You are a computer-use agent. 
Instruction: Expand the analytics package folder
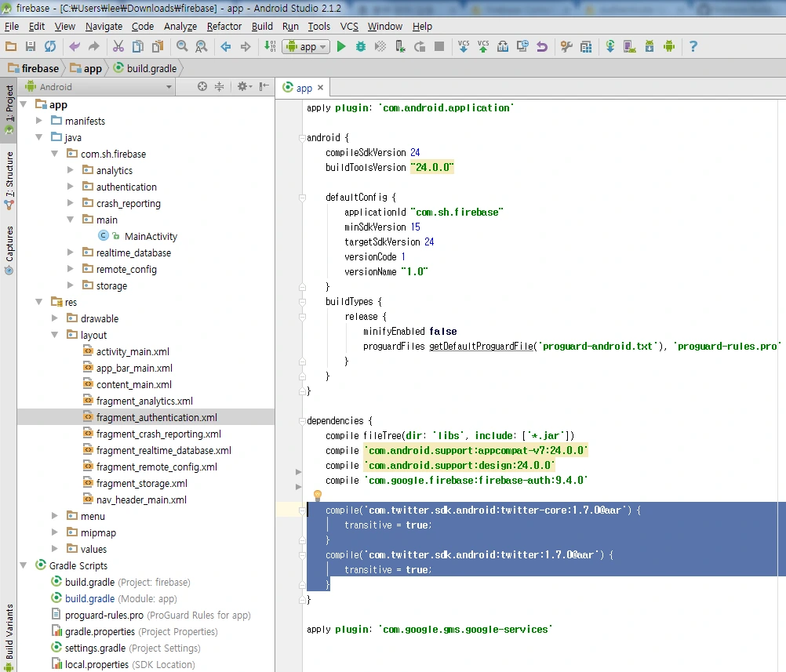[x=70, y=170]
